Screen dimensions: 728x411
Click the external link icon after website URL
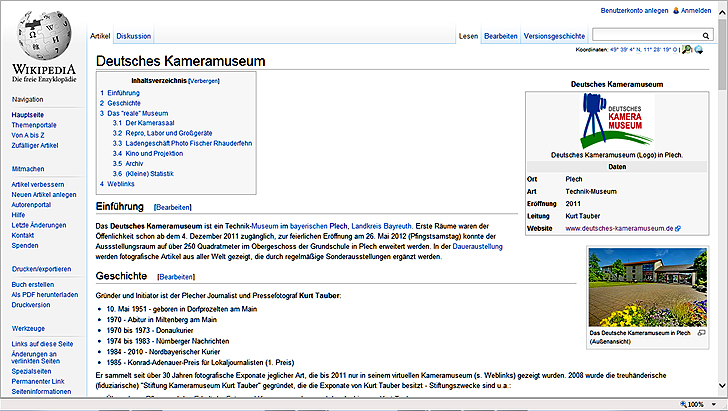tap(678, 228)
